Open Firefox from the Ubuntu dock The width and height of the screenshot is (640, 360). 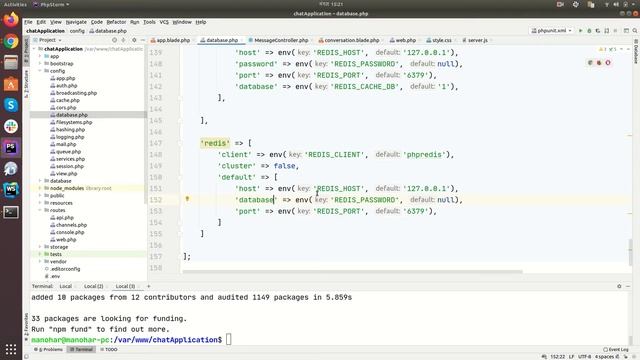pos(11,19)
